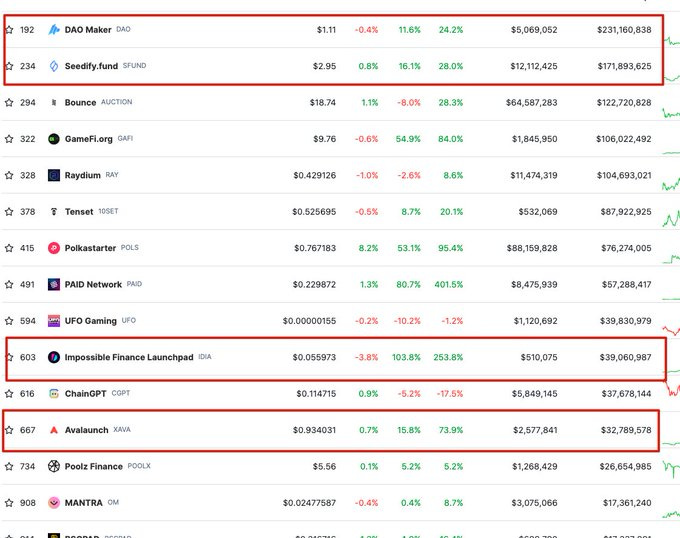Click Poolz Finance price $5.56
This screenshot has width=680, height=538.
pos(324,467)
